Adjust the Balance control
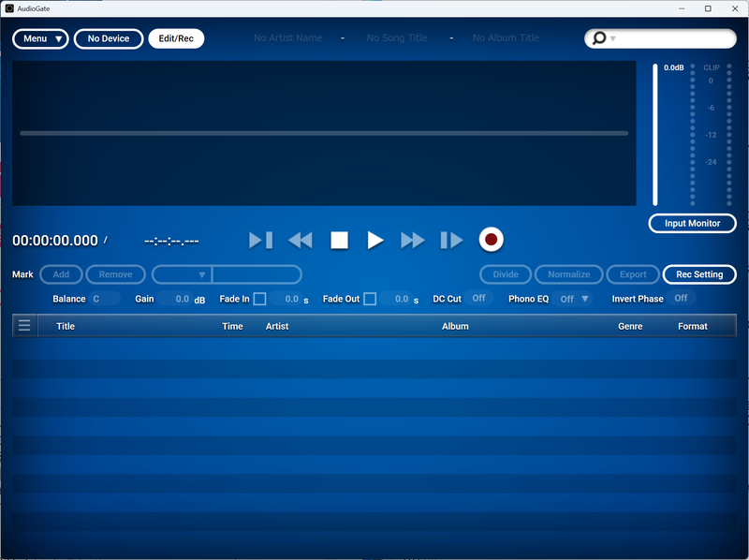The height and width of the screenshot is (560, 749). 103,298
